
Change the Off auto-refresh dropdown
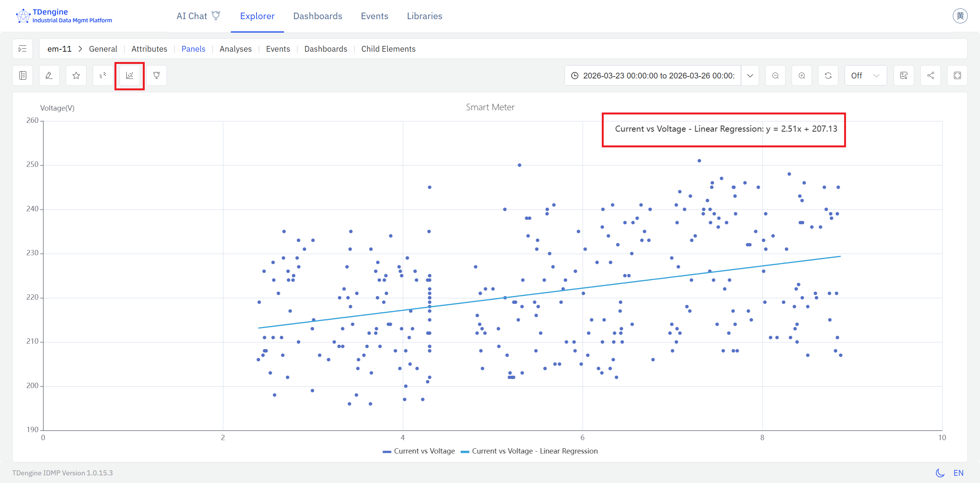coord(865,75)
